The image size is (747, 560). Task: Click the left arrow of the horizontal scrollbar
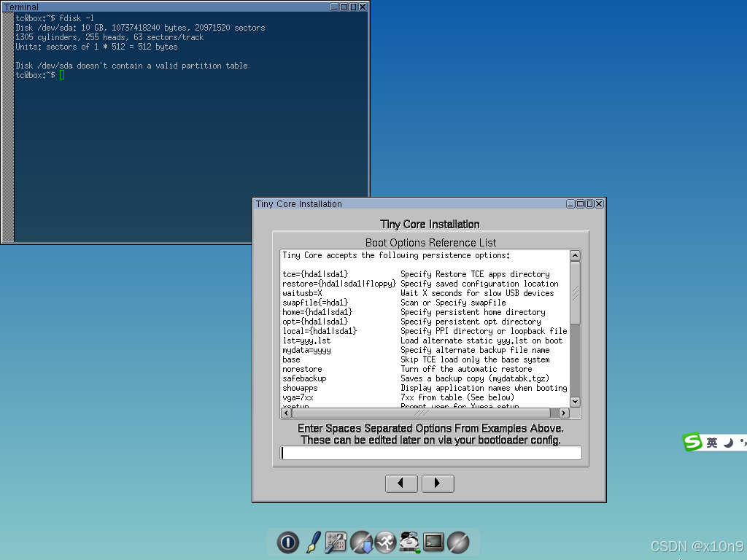286,413
